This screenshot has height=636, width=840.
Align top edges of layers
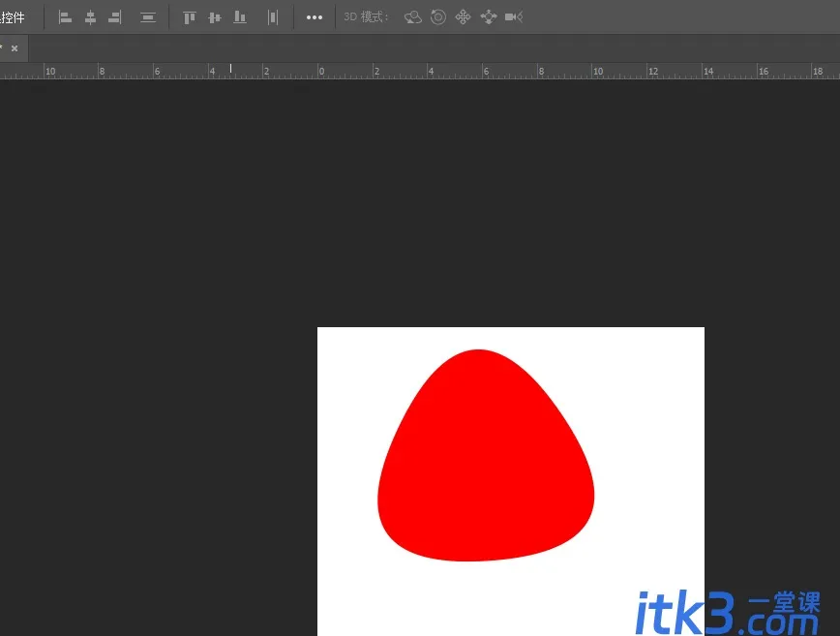click(190, 17)
